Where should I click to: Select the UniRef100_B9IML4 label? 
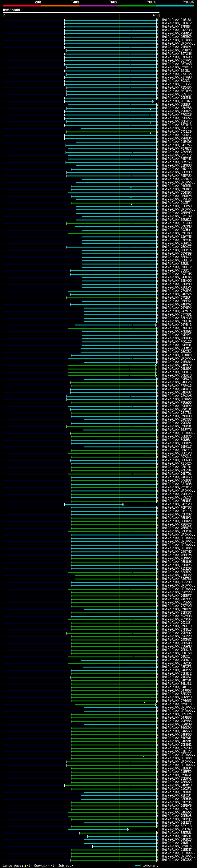(177, 71)
